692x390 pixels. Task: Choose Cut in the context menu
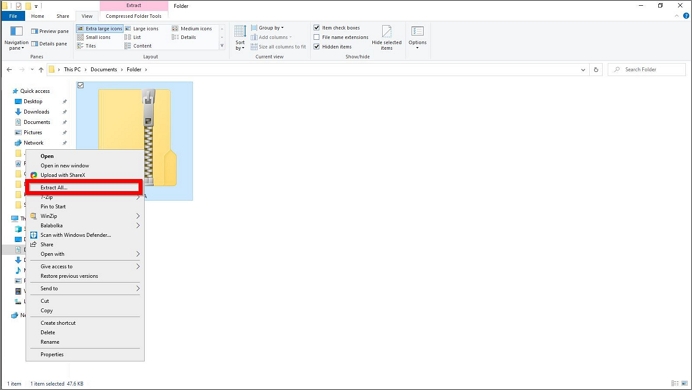click(85, 301)
